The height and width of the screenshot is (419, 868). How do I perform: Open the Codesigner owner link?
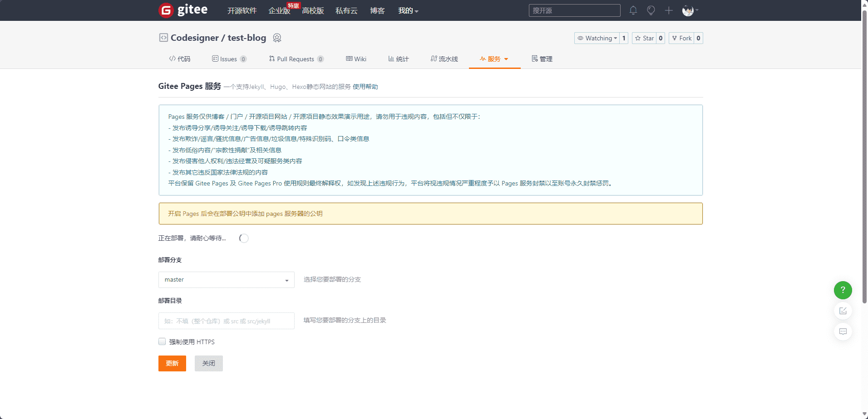click(x=195, y=38)
